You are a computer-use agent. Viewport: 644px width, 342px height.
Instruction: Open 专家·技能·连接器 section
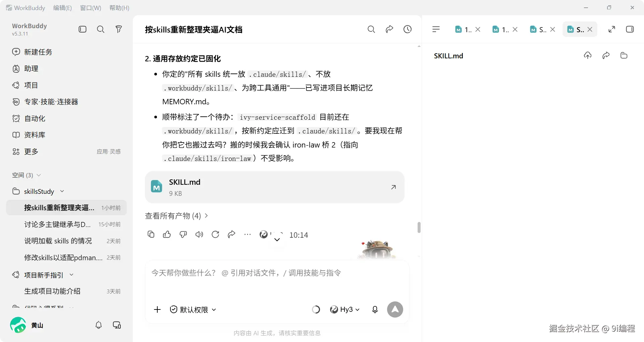45,102
